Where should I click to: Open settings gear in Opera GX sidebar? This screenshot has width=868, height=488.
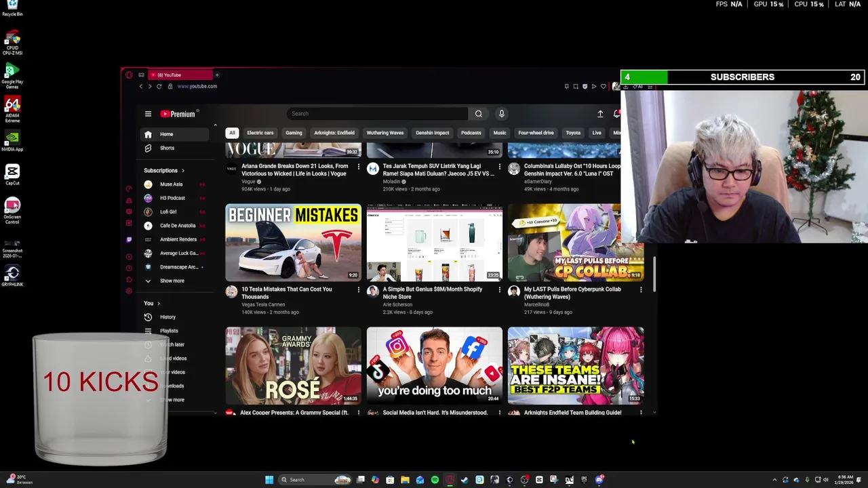(129, 291)
